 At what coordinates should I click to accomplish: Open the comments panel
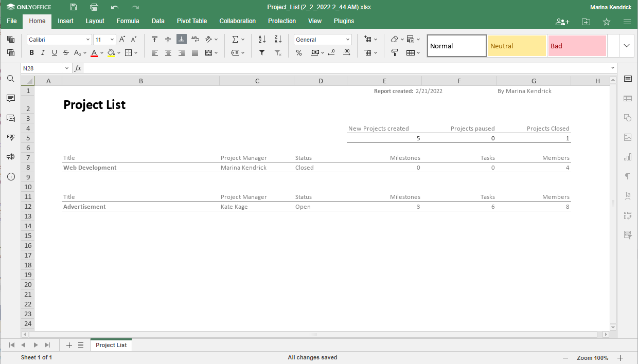point(10,98)
